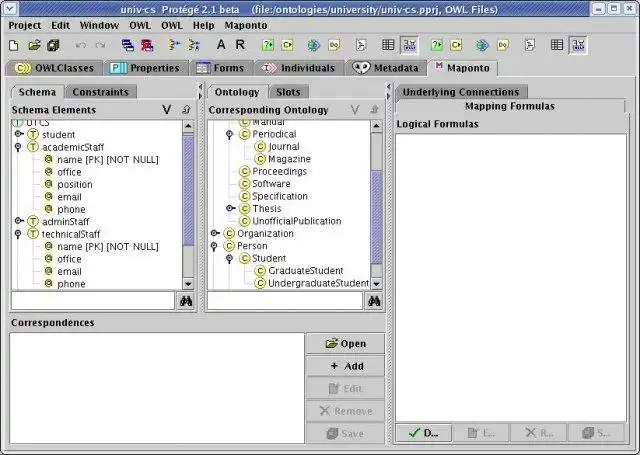Select the Underlying Connections tab
Image resolution: width=640 pixels, height=455 pixels.
tap(461, 92)
